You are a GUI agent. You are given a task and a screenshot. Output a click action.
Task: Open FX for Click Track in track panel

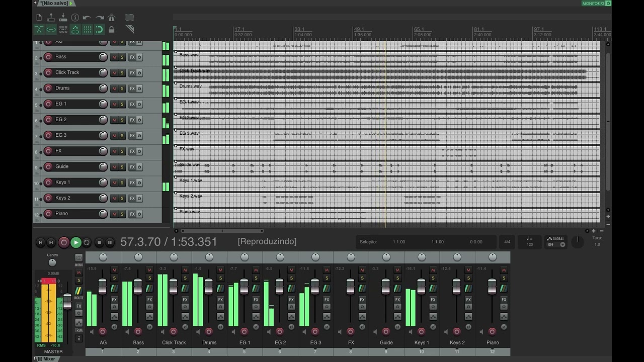click(132, 73)
